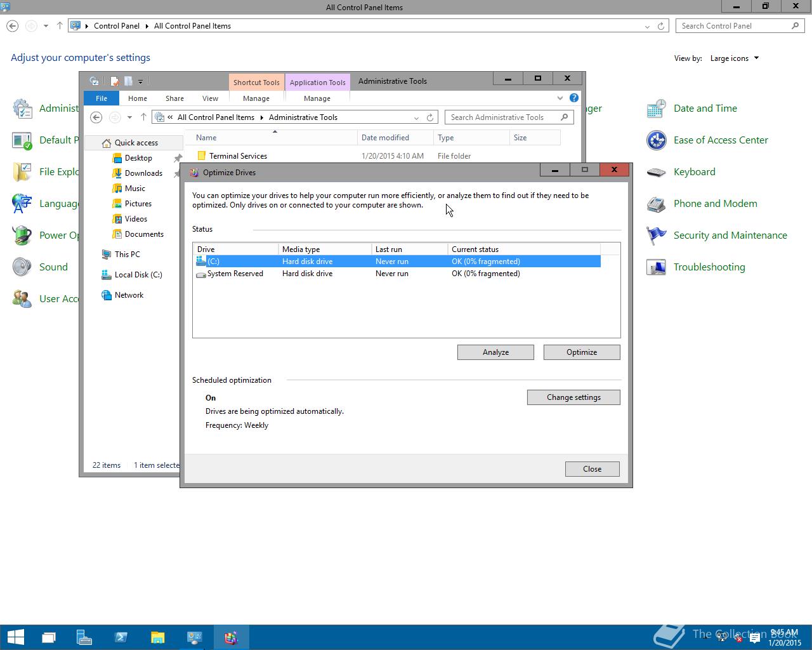
Task: Open Desktop in navigation pane
Action: [138, 158]
